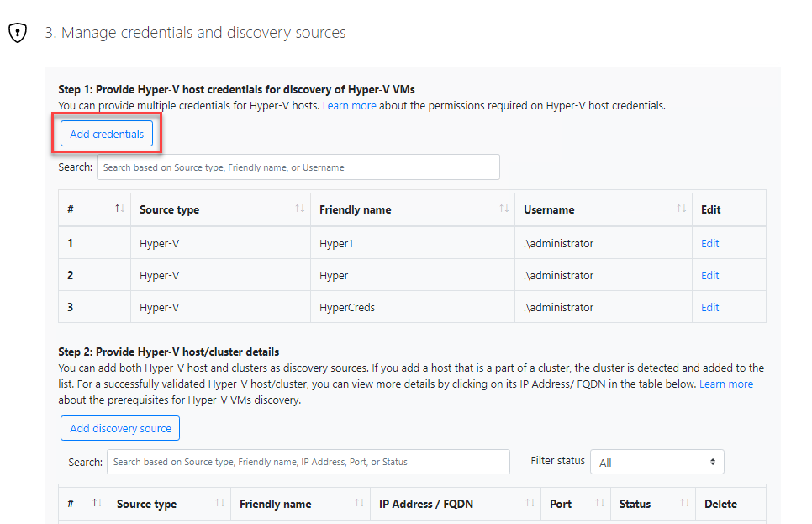The height and width of the screenshot is (524, 812).
Task: Open Learn more link about host credentials permissions
Action: (349, 106)
